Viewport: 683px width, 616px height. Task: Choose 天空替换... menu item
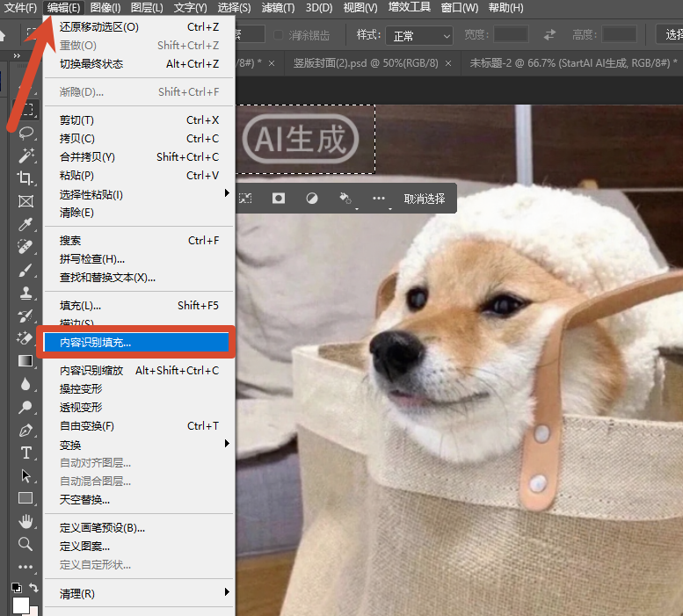[139, 500]
